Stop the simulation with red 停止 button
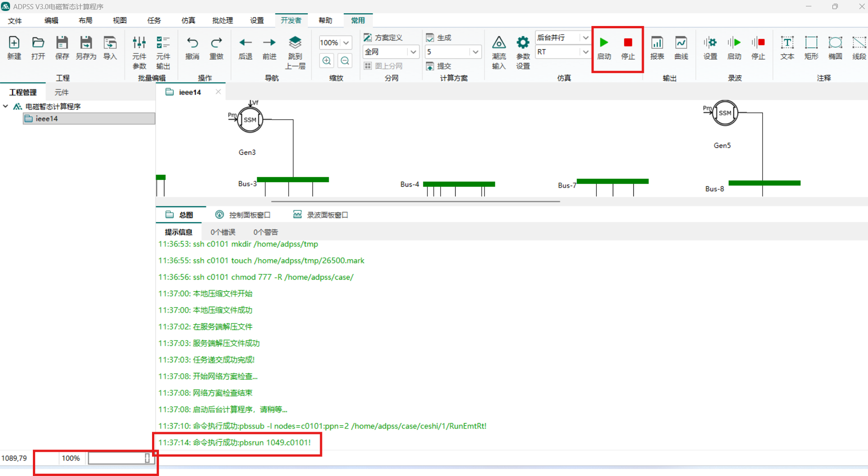Viewport: 868px width, 476px height. 628,47
